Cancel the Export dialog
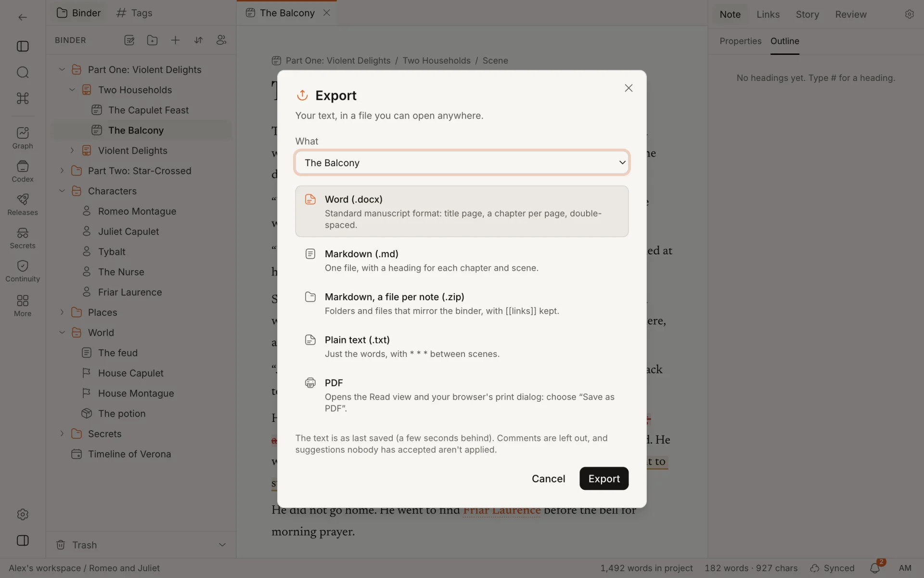This screenshot has width=924, height=578. (x=548, y=478)
